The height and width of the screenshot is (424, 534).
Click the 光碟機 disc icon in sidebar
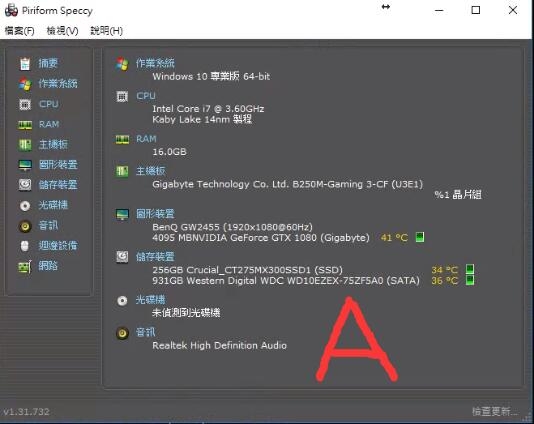25,206
